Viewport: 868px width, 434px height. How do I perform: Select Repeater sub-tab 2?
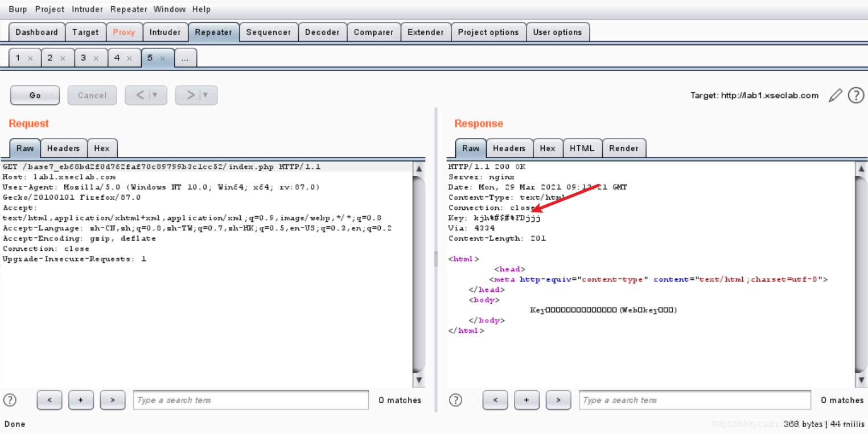point(50,58)
